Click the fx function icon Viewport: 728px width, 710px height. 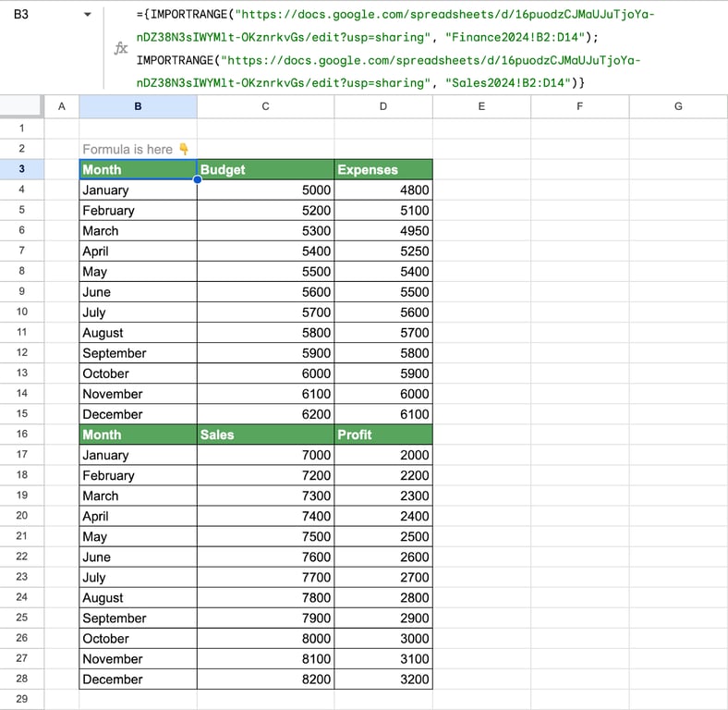point(121,48)
